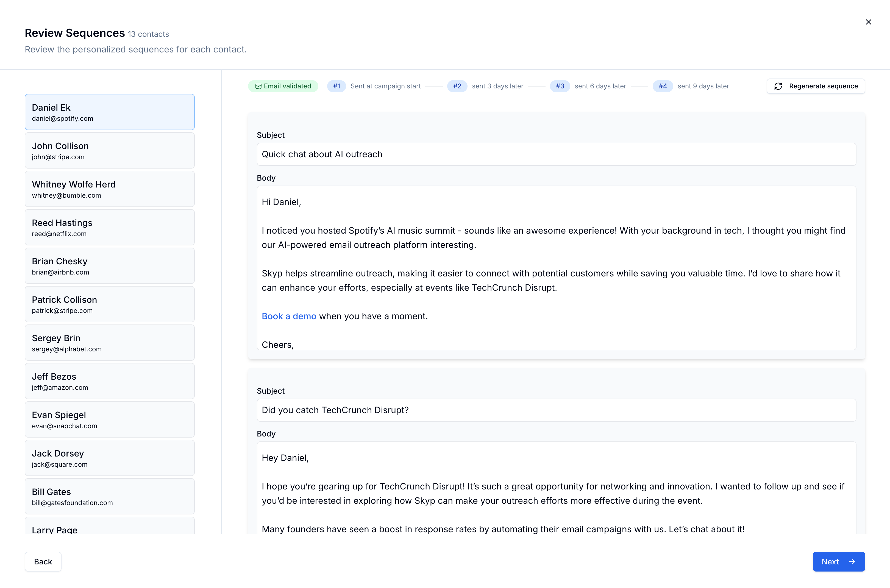Viewport: 890px width, 588px height.
Task: Edit the 'Did you catch TechCrunch Disrupt?' subject
Action: point(556,410)
